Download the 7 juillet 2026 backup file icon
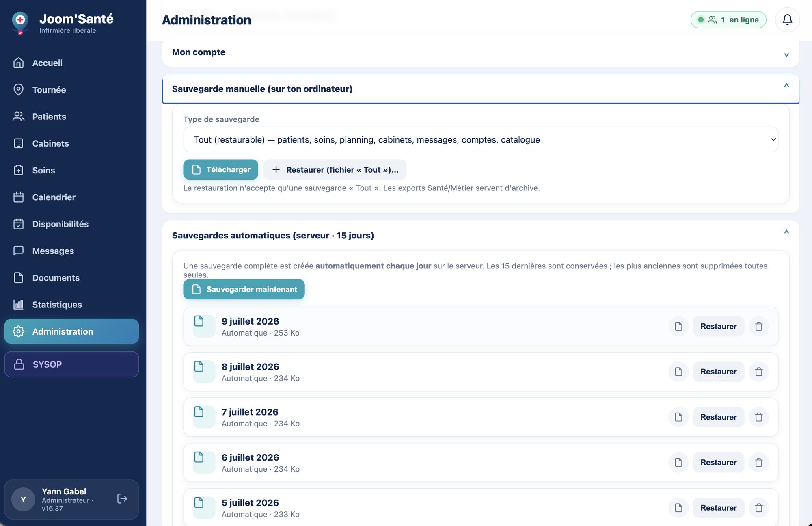This screenshot has height=526, width=812. 678,417
